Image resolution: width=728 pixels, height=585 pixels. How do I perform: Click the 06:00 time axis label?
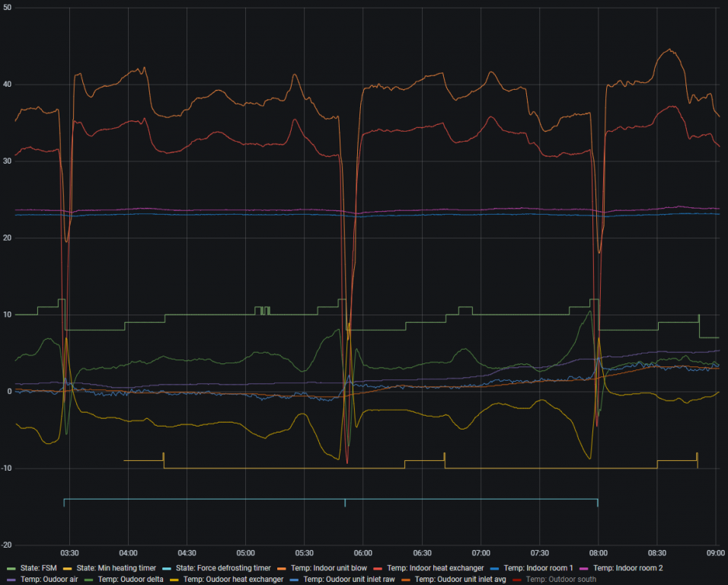(x=362, y=553)
